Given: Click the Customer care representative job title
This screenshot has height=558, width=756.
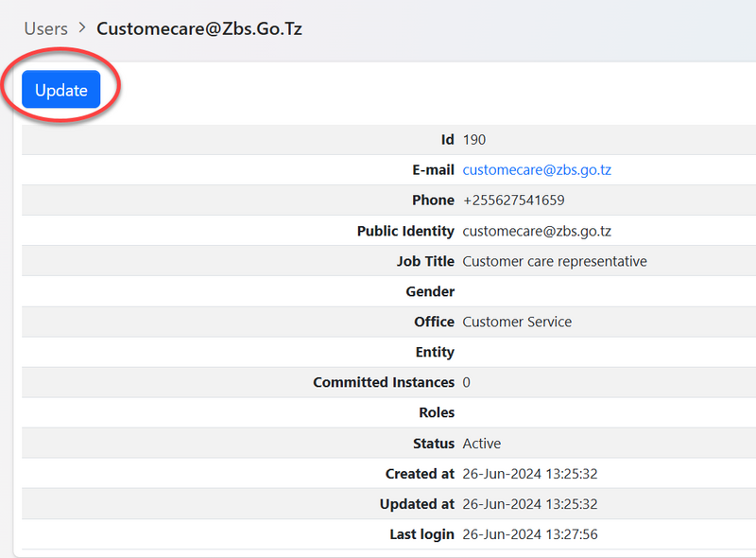Looking at the screenshot, I should 555,261.
